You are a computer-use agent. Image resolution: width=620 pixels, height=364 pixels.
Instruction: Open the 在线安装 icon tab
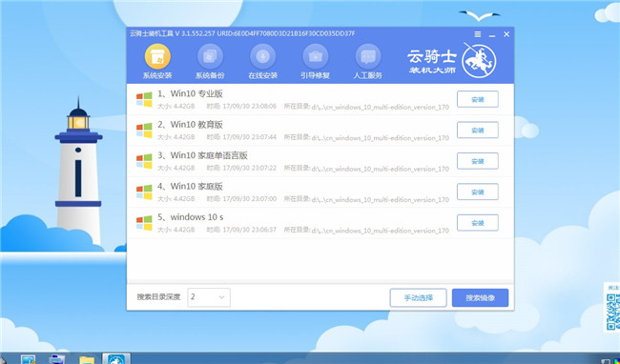tap(262, 61)
